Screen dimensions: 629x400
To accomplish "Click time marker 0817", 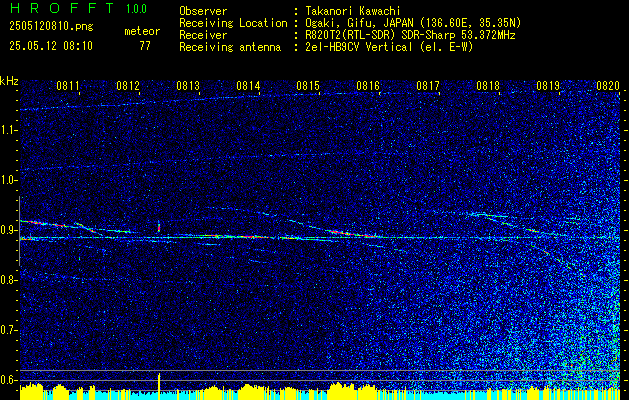I will [428, 86].
